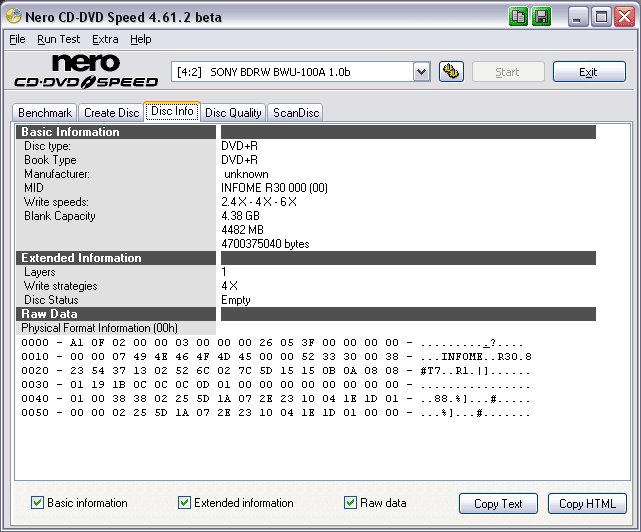The image size is (641, 532).
Task: Click the Extended Information section header
Action: coord(116,258)
